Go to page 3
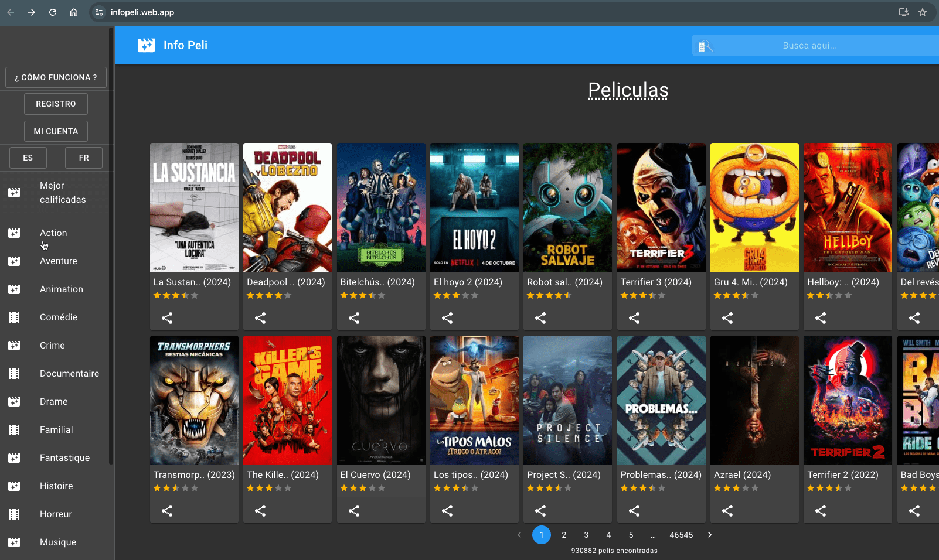This screenshot has height=560, width=939. 586,535
